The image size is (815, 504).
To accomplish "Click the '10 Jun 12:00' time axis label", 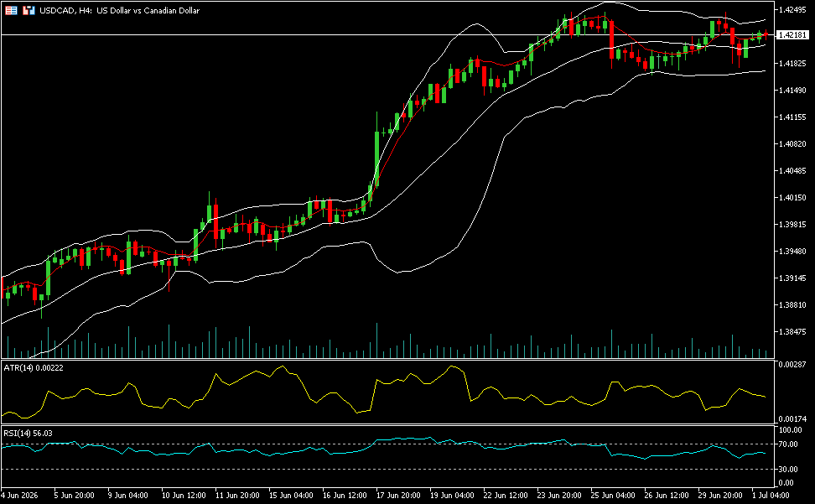I will tap(184, 495).
